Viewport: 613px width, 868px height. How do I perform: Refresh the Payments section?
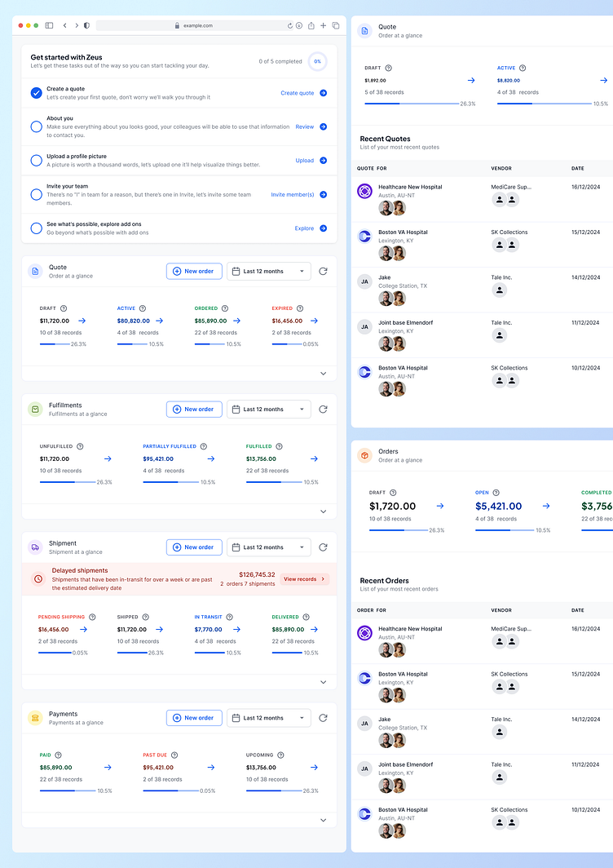(x=323, y=718)
